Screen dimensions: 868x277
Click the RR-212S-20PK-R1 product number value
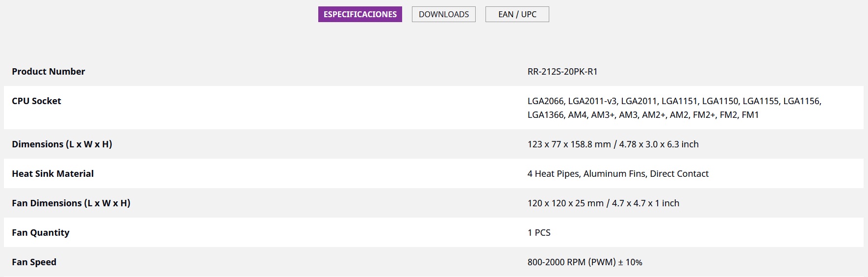point(562,72)
